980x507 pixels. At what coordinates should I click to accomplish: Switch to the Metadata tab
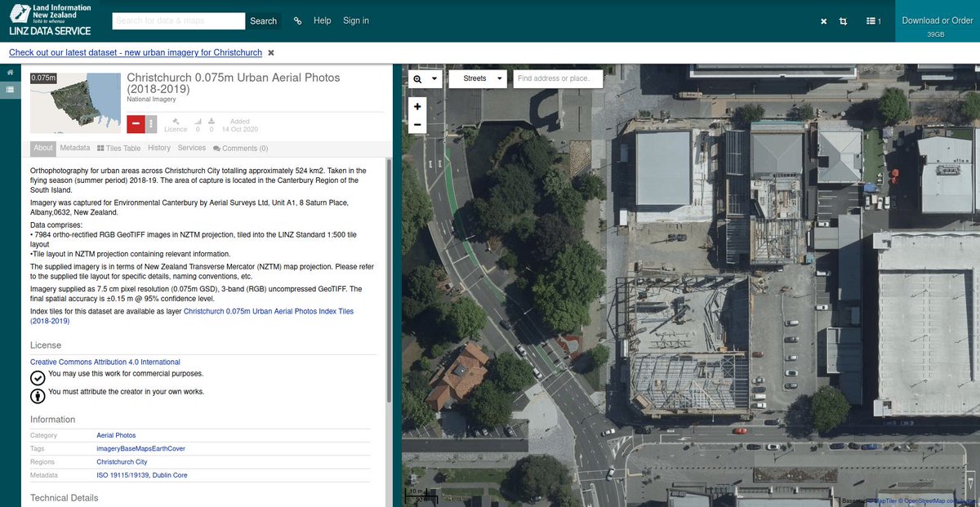74,149
